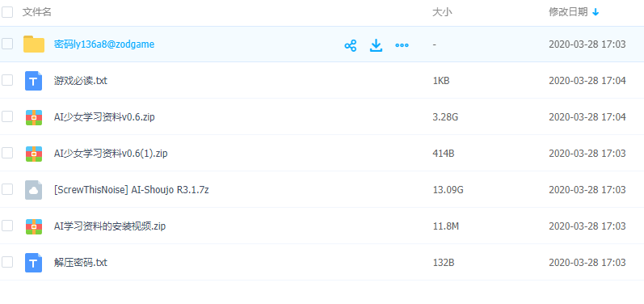Click the share icon on the folder row

point(351,45)
